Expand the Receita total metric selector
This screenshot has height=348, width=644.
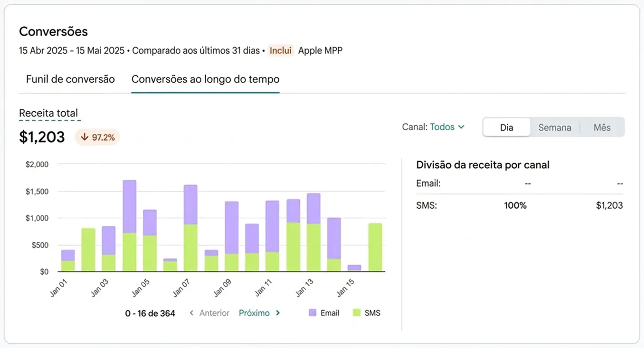48,113
